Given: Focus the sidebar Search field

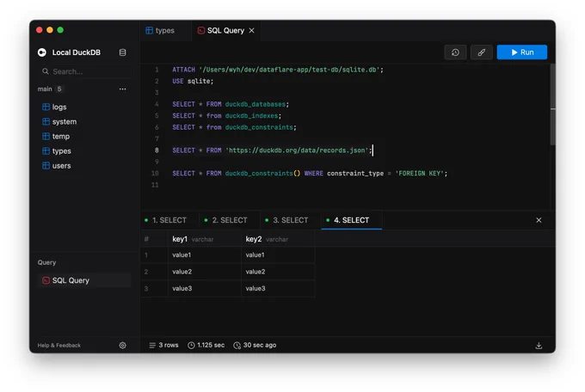Looking at the screenshot, I should 85,71.
